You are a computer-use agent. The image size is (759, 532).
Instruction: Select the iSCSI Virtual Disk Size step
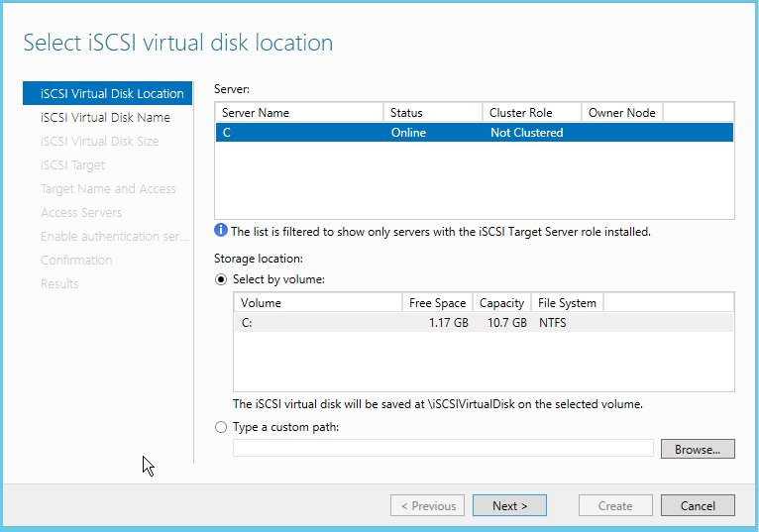click(x=99, y=142)
